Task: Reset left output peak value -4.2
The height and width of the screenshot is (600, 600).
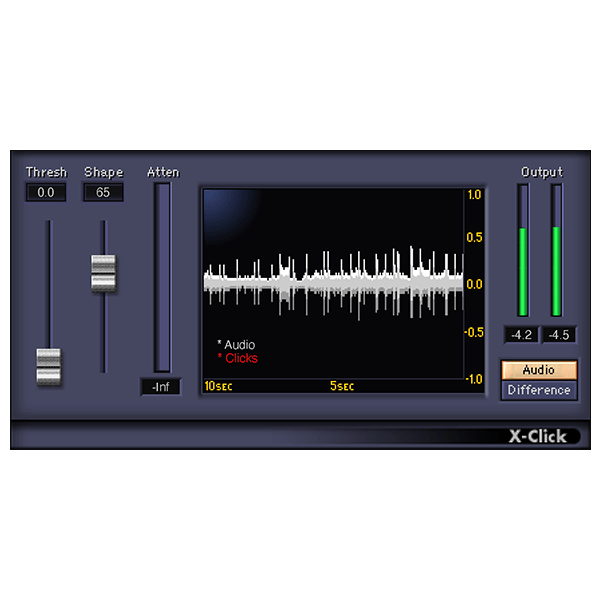Action: [x=522, y=335]
